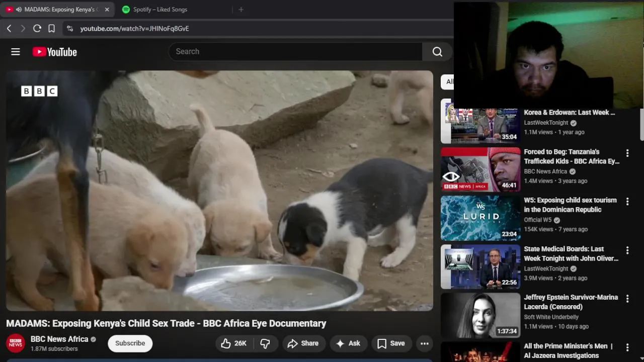Click the State Medical Boards video title
644x362 pixels.
[571, 254]
